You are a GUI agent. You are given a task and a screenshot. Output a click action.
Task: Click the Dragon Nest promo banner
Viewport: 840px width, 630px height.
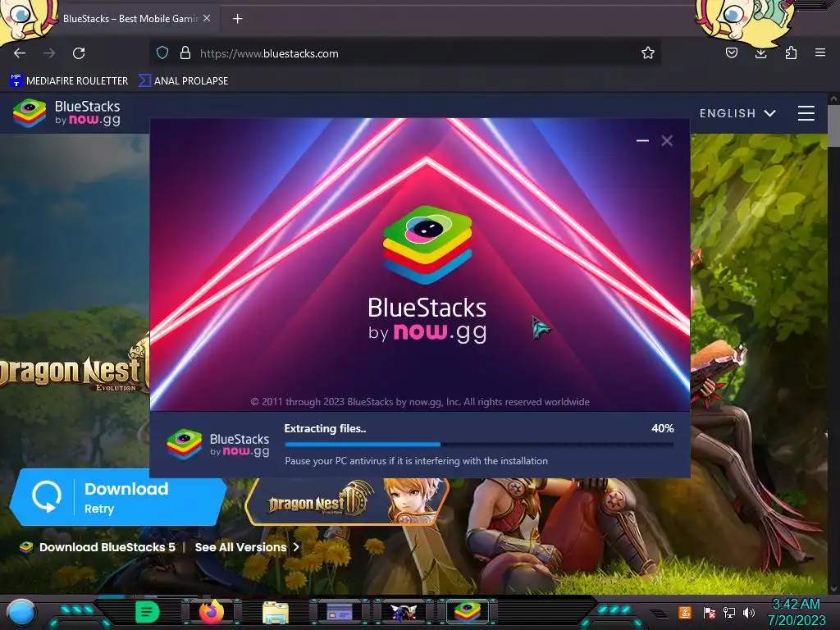pos(346,502)
